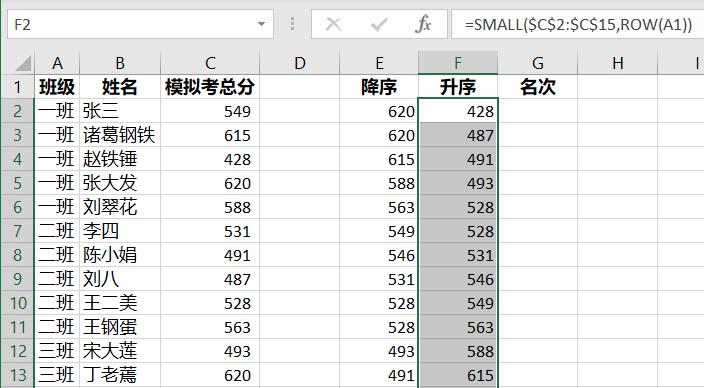Click score 531 in column C
Screen dimensions: 704x388
[x=210, y=231]
